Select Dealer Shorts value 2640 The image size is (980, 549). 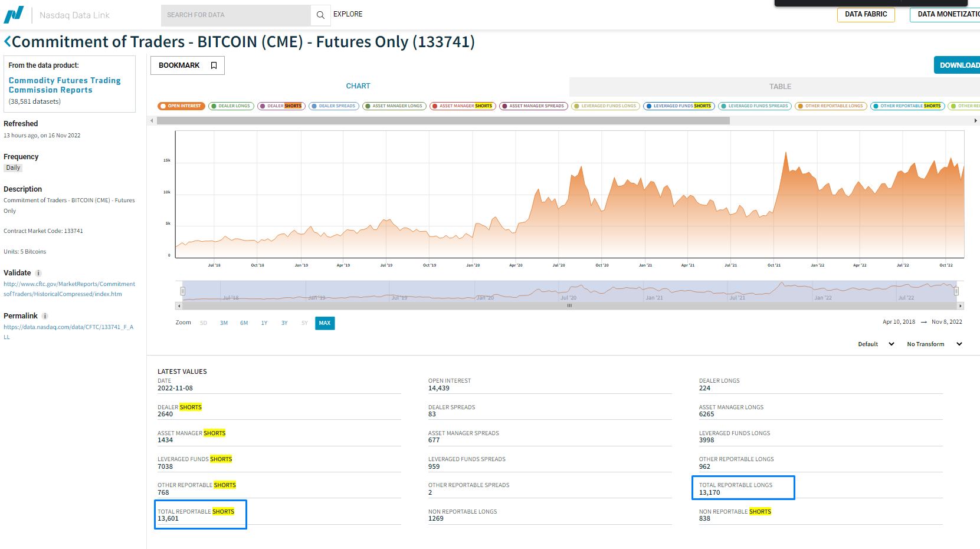[165, 414]
